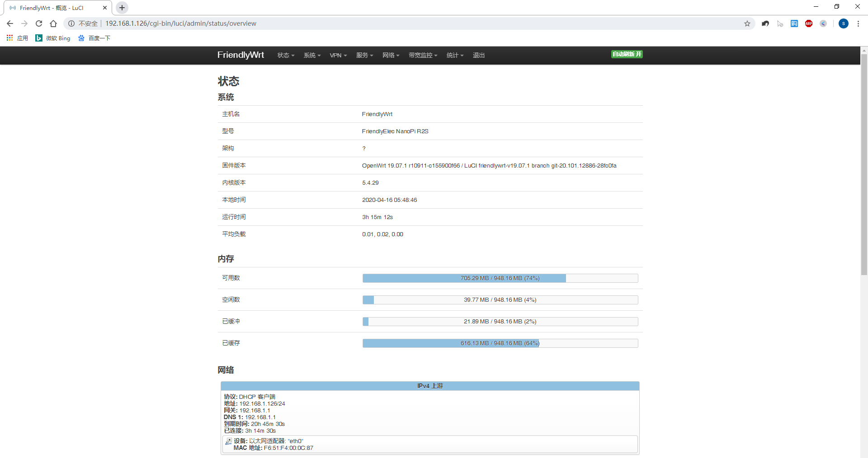Select load average 0.01, 0.02, 0.00
Viewport: 868px width, 458px height.
tap(382, 234)
